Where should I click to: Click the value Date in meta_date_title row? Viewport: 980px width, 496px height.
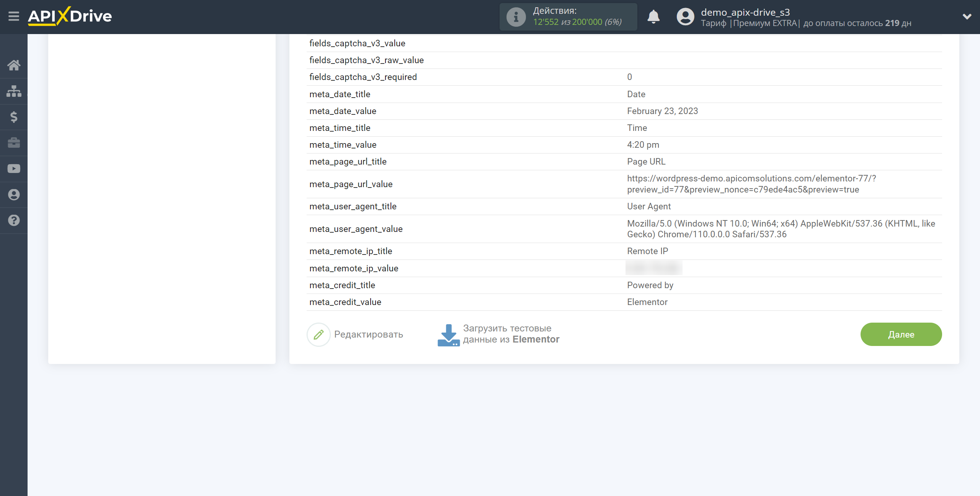point(636,94)
